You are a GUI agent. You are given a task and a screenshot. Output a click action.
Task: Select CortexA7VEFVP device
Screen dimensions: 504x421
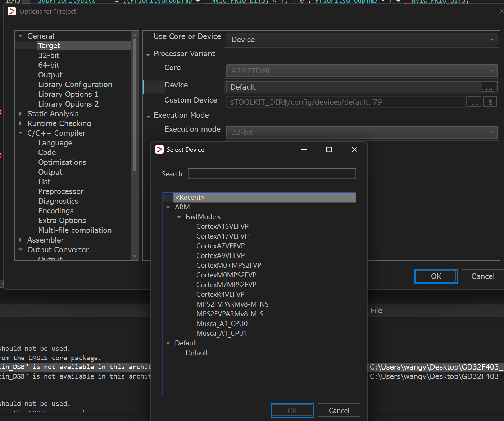(221, 246)
